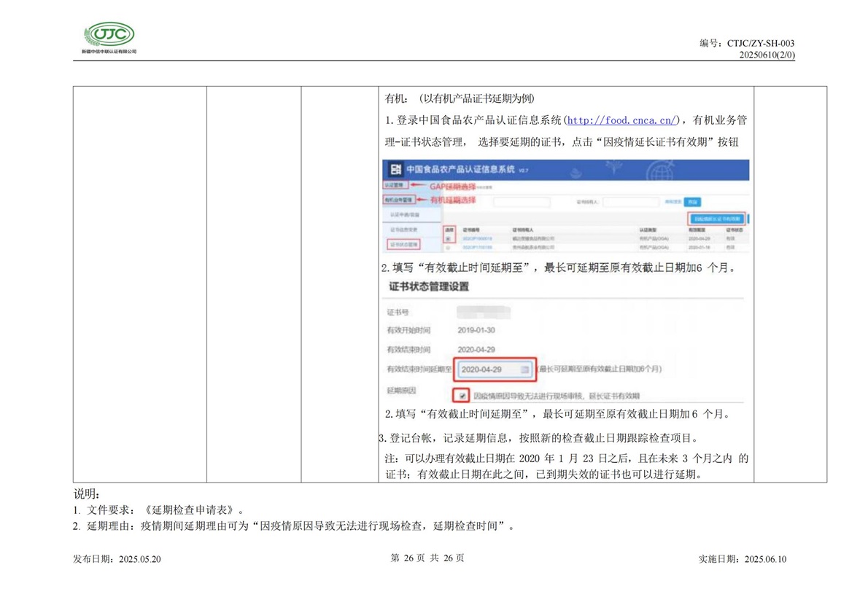Click the 证书状态管理设置 heading
The width and height of the screenshot is (868, 613).
click(x=428, y=286)
